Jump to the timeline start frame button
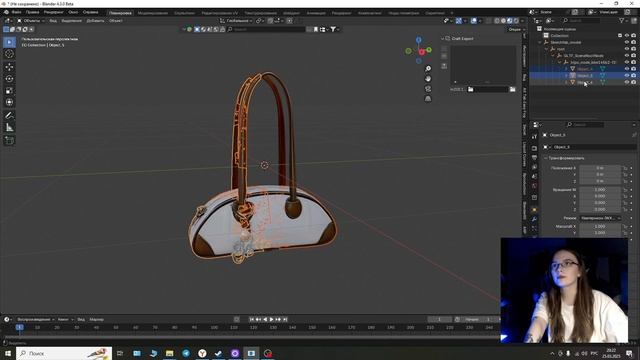This screenshot has height=360, width=640. (252, 320)
